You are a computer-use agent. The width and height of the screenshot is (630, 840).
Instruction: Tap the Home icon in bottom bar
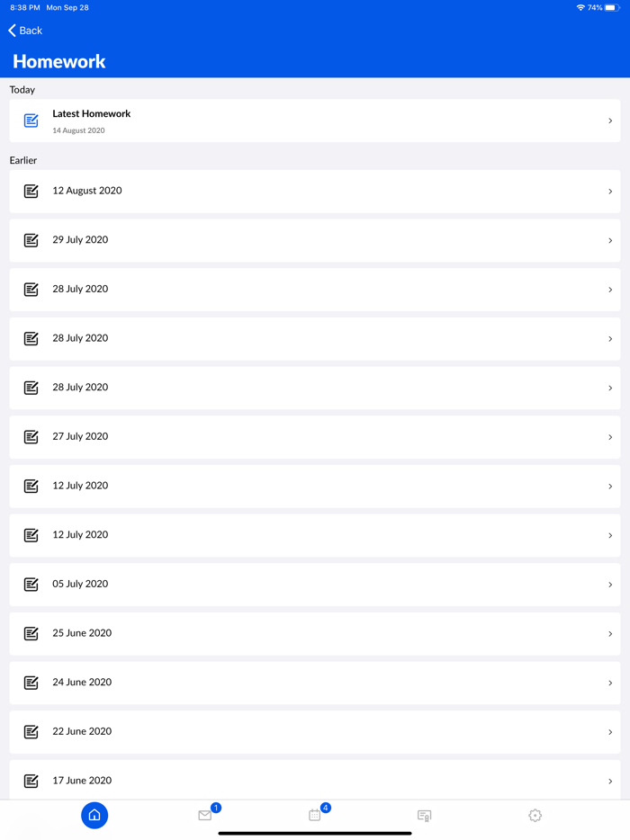tap(94, 815)
